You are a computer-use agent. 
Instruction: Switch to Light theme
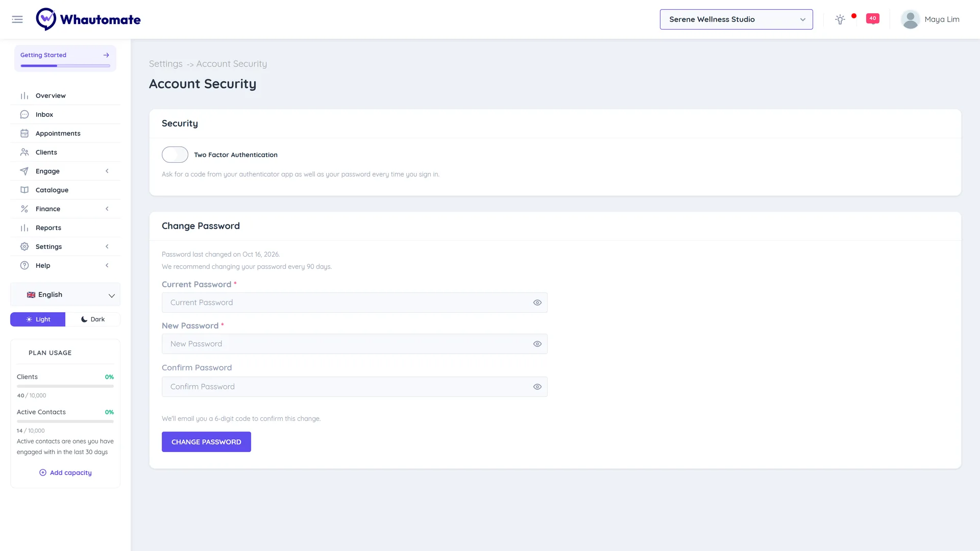point(38,319)
